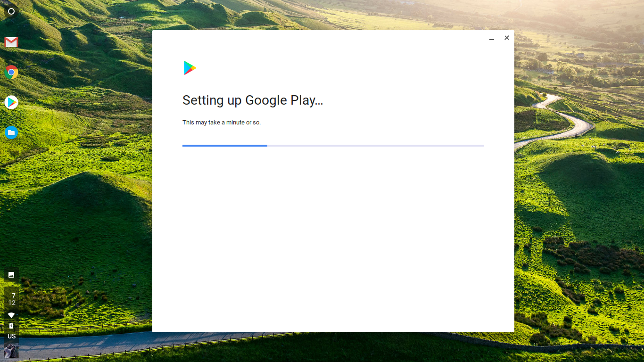The height and width of the screenshot is (362, 644).
Task: Check the battery status icon
Action: (11, 326)
